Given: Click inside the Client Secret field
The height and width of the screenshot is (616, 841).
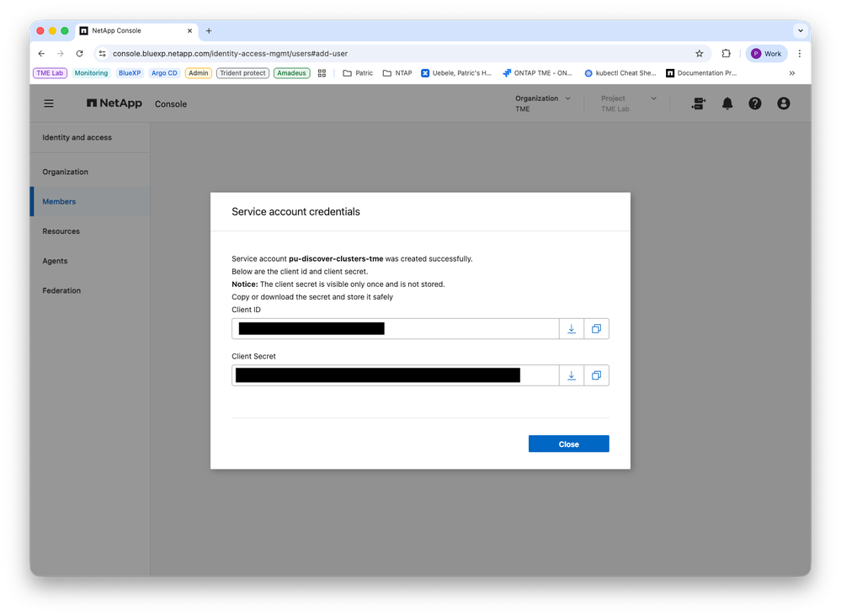Looking at the screenshot, I should [x=396, y=375].
